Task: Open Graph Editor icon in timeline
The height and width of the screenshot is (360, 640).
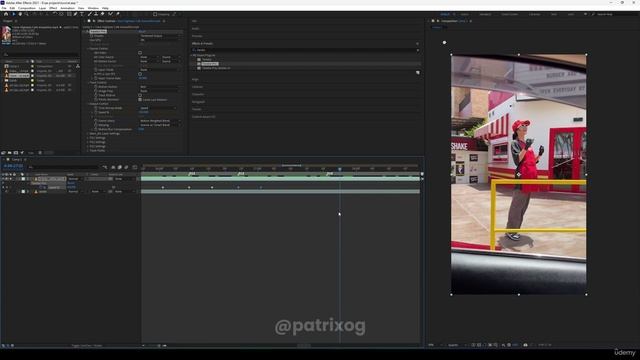Action: (x=135, y=167)
